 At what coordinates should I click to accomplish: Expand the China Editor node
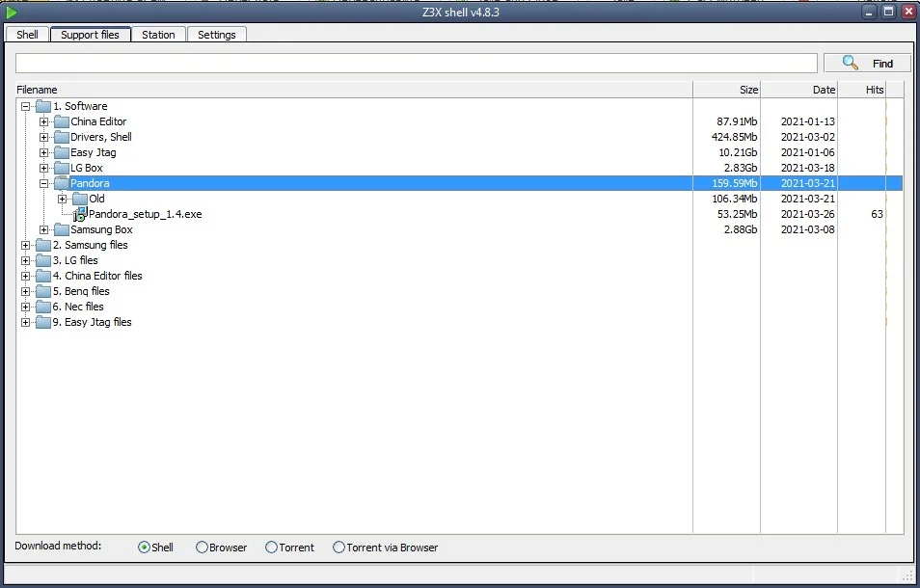click(44, 122)
